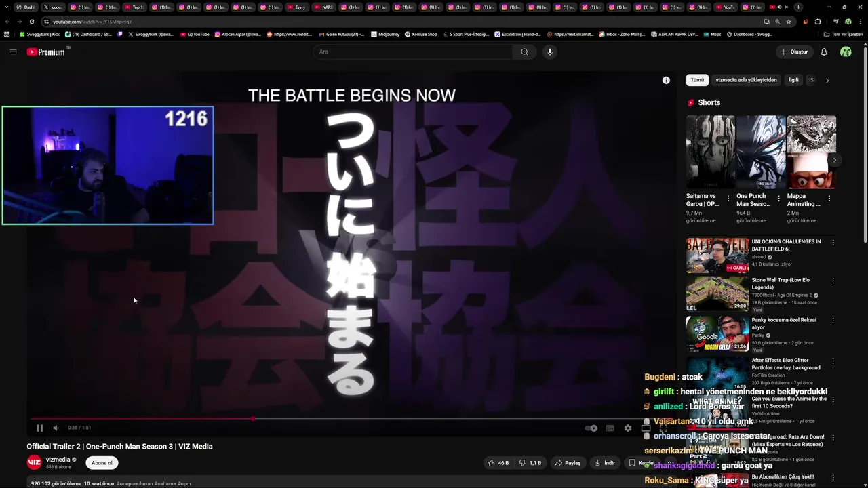Image resolution: width=868 pixels, height=488 pixels.
Task: Open the Excalidraw bookmark
Action: click(517, 34)
